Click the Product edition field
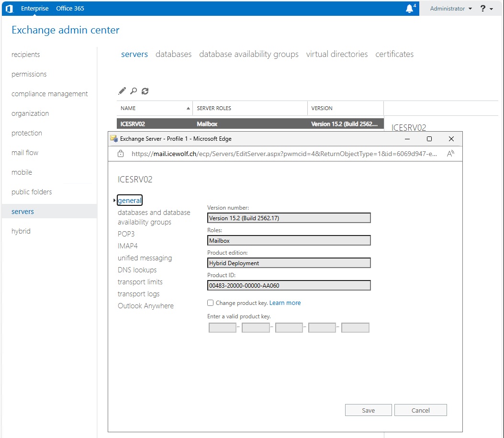The height and width of the screenshot is (438, 504). click(x=289, y=263)
